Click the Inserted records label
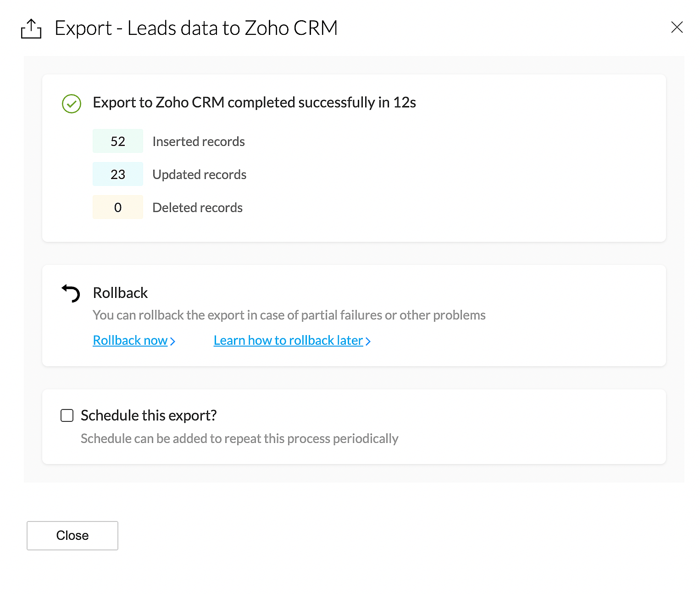The height and width of the screenshot is (594, 700). [x=199, y=141]
